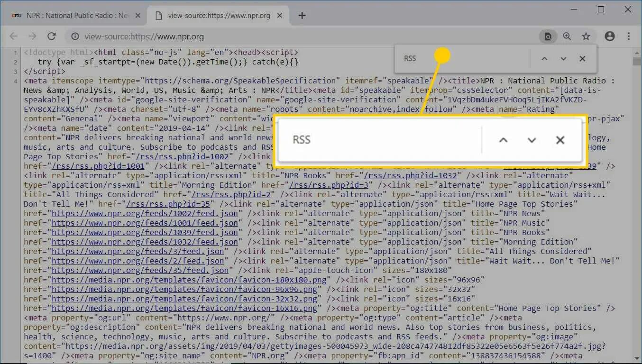Bookmark this page with the star icon
Viewport: 642px width, 364px height.
tap(586, 36)
